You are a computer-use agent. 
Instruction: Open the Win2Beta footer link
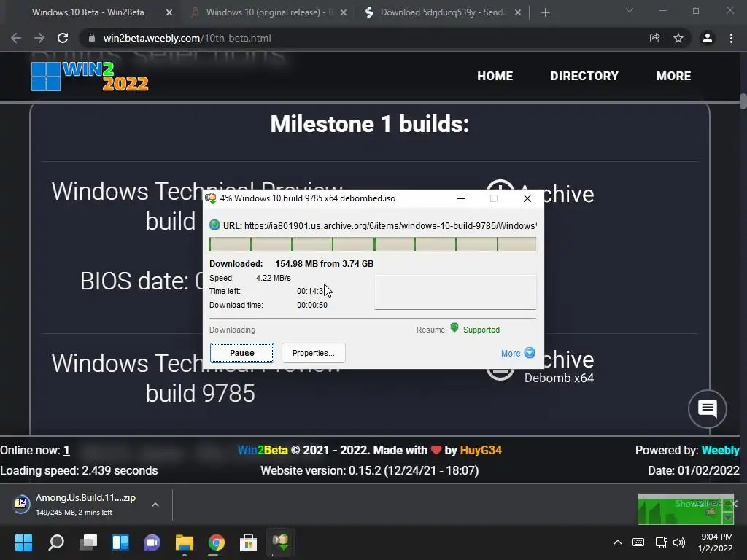263,450
